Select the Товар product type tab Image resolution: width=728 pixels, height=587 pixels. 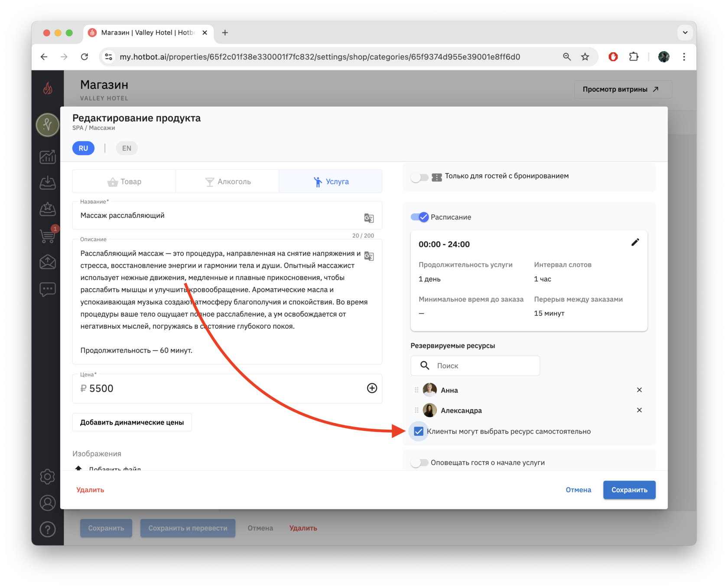(124, 182)
